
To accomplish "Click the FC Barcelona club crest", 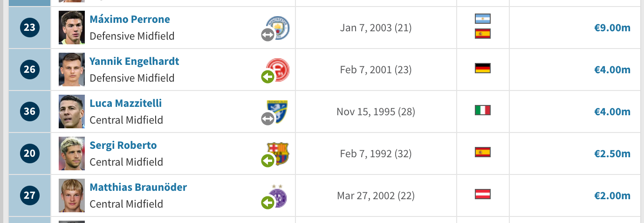I will [278, 153].
